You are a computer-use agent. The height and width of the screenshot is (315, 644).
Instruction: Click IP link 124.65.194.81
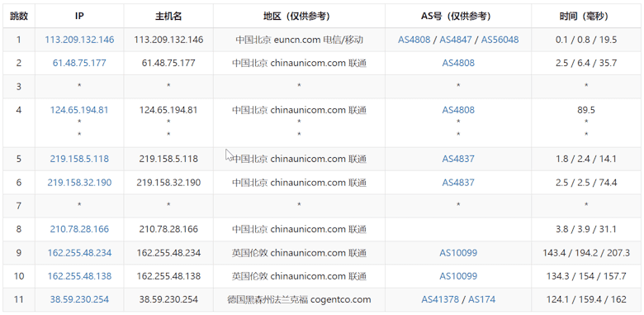79,110
